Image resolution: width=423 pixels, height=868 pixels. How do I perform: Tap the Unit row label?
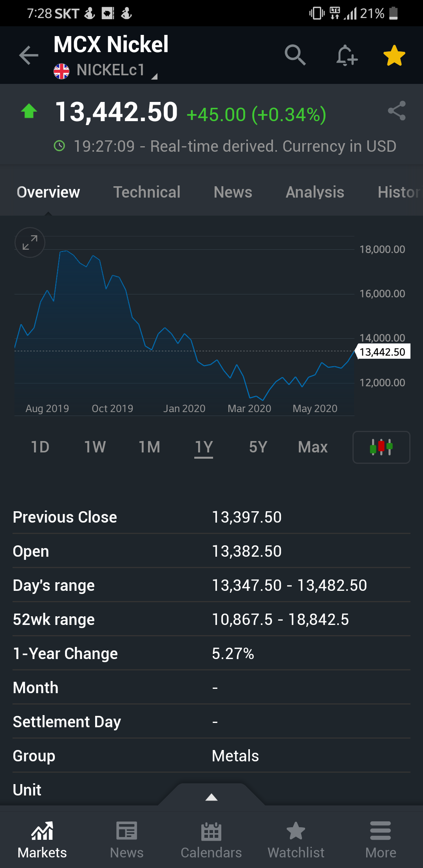point(27,790)
